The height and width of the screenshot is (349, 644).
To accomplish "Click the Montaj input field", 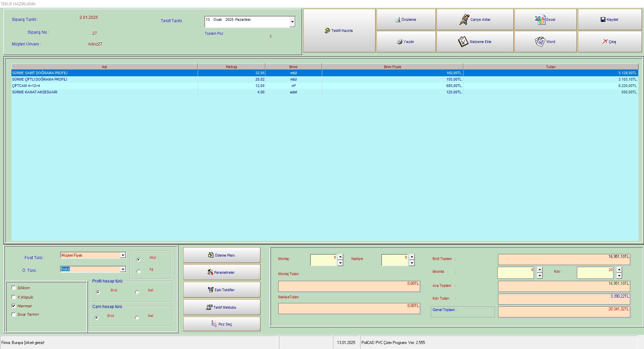I will coord(324,260).
